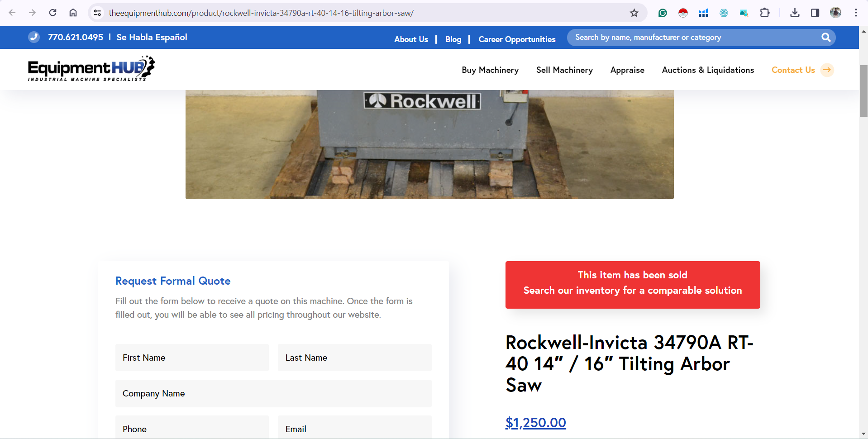Viewport: 868px width, 439px height.
Task: Click the Last Name field
Action: click(354, 358)
